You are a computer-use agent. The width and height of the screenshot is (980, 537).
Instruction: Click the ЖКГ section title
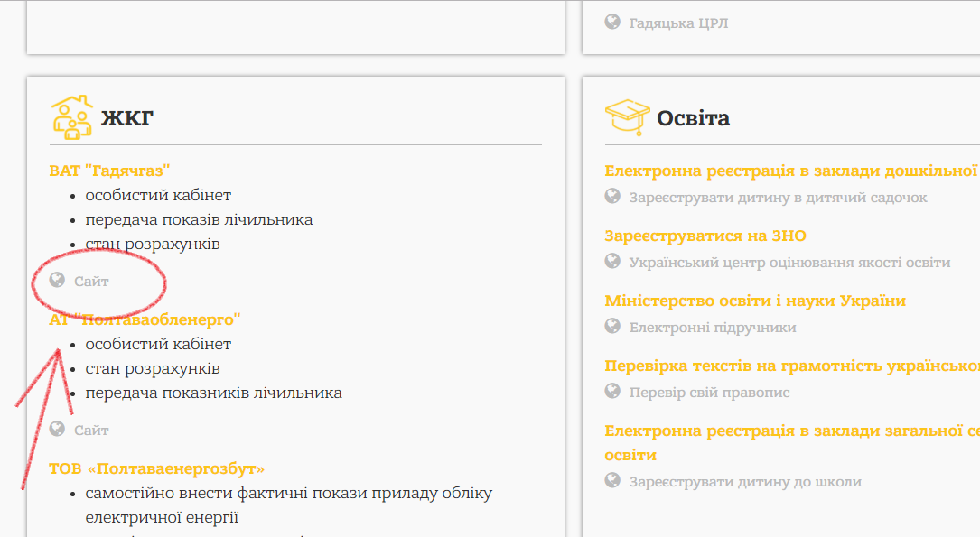click(x=126, y=118)
